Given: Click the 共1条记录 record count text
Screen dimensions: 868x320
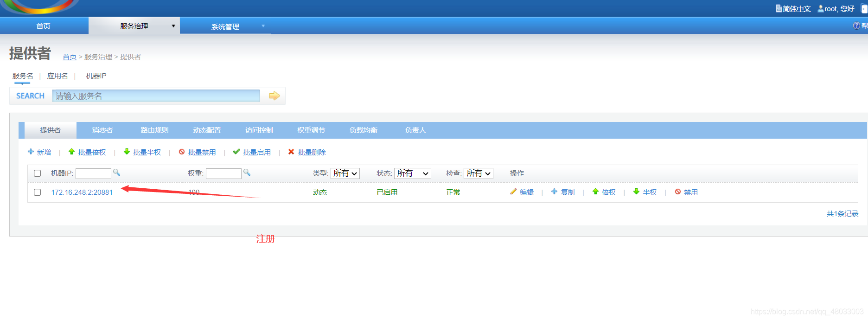Looking at the screenshot, I should (842, 213).
